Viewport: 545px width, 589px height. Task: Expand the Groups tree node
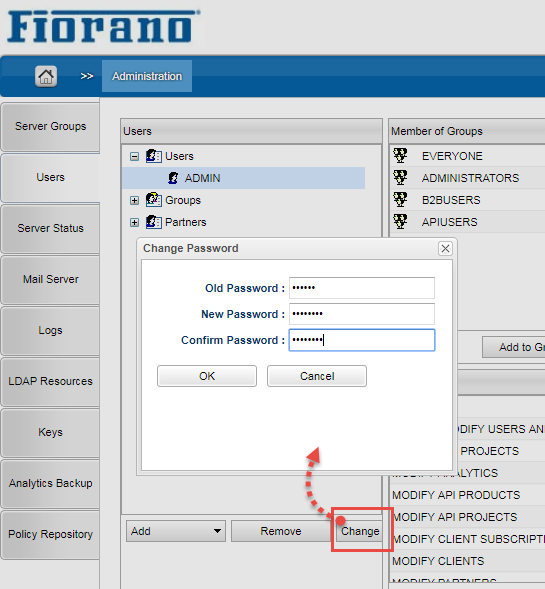[x=134, y=201]
